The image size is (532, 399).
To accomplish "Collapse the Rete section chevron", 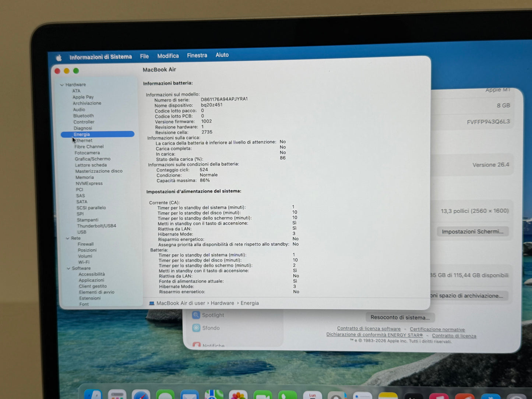I will (x=67, y=239).
